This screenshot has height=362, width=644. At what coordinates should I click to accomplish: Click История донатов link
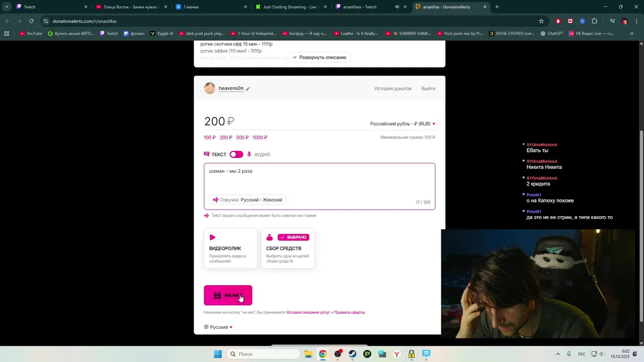(393, 88)
